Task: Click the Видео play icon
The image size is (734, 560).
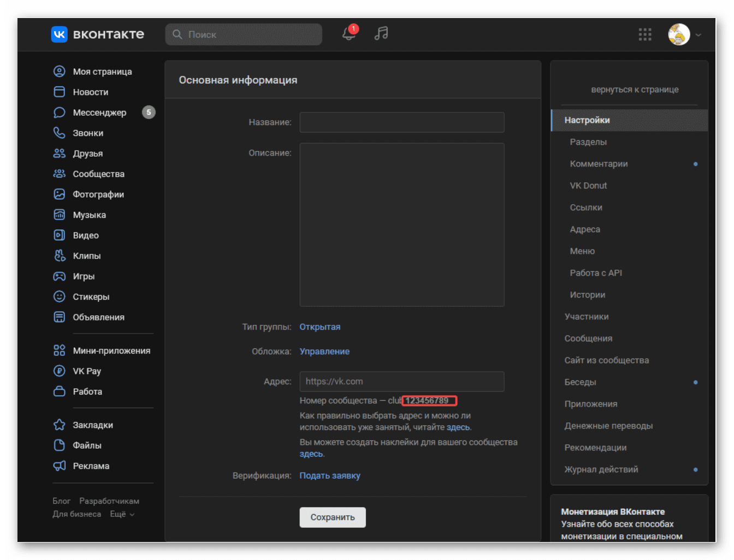Action: point(59,235)
